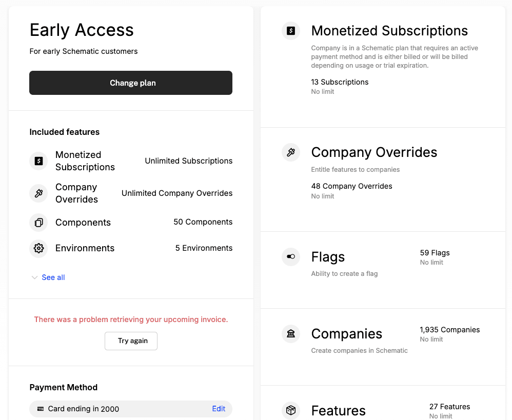
Task: Click the Unlimited Subscriptions entitlement text
Action: (188, 161)
